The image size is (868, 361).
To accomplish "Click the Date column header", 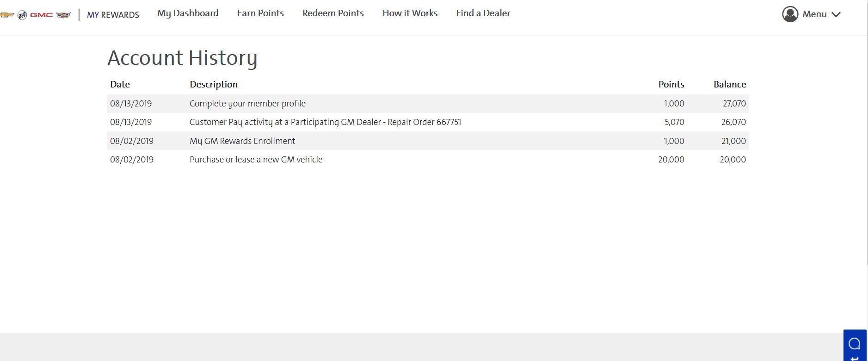I will point(120,84).
